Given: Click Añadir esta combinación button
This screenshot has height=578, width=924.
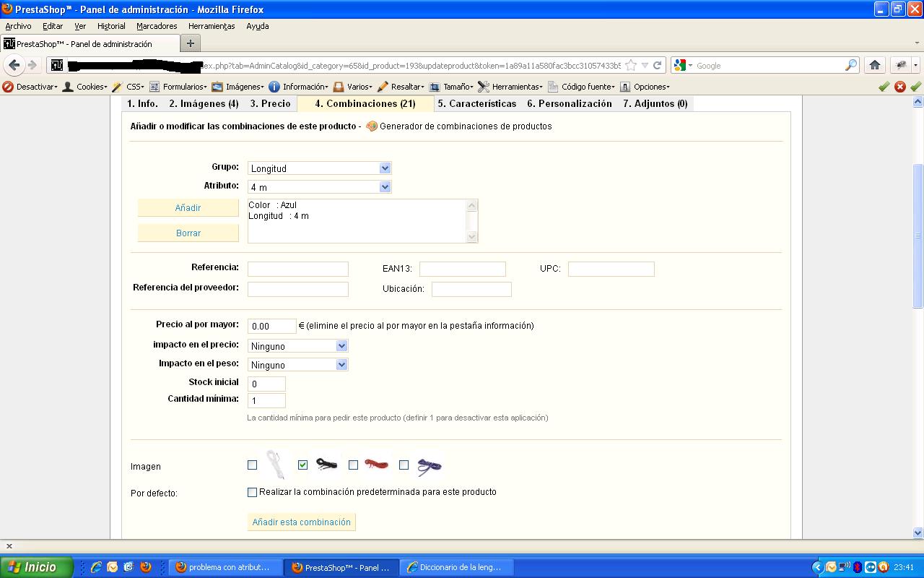Looking at the screenshot, I should click(302, 522).
